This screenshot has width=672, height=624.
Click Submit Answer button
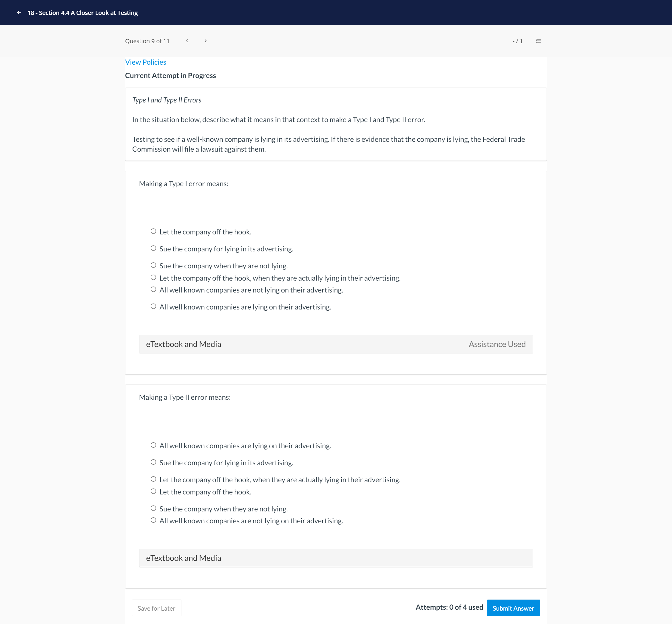click(513, 608)
